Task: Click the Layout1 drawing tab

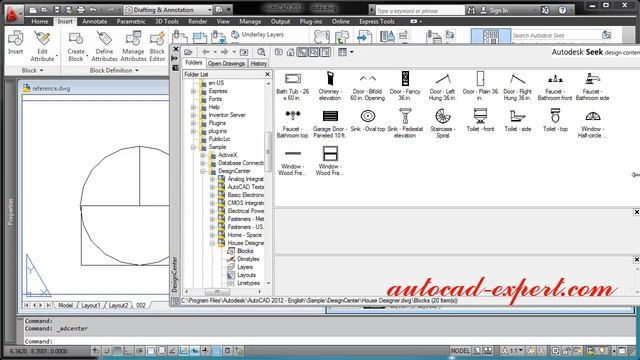Action: coord(91,305)
